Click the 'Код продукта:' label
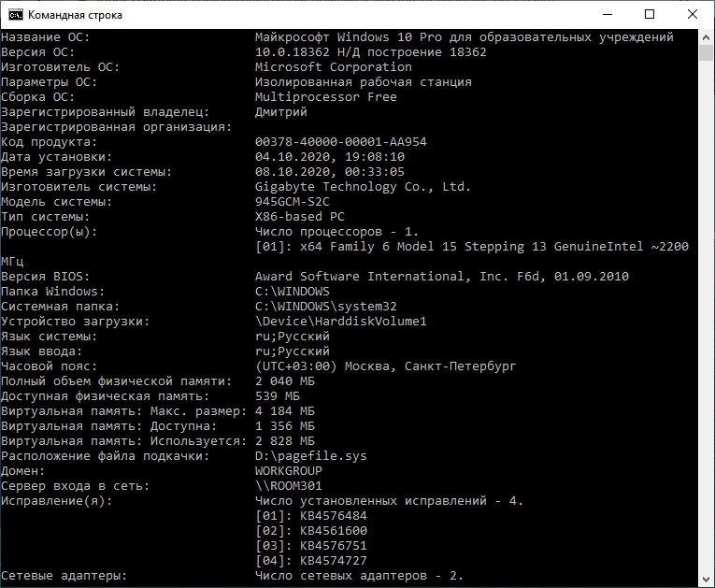The image size is (715, 588). 50,142
